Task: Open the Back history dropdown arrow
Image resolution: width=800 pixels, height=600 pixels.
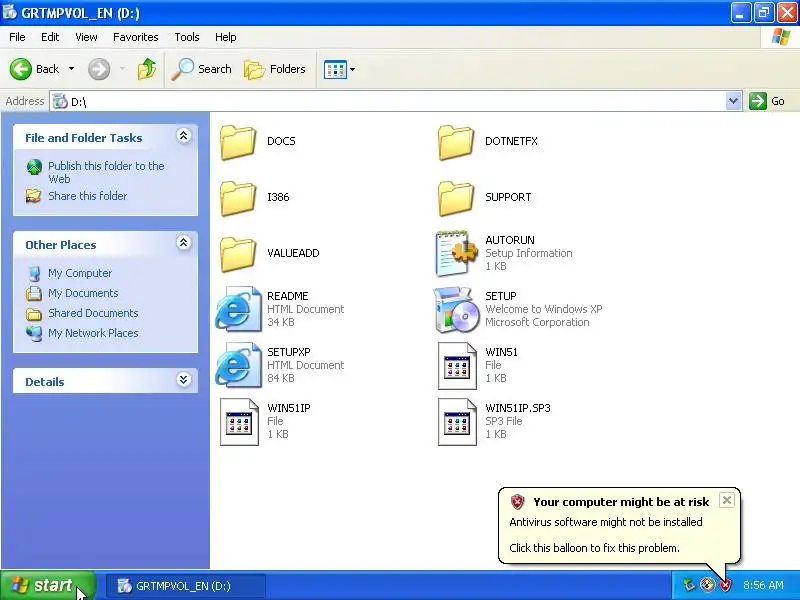Action: tap(71, 69)
